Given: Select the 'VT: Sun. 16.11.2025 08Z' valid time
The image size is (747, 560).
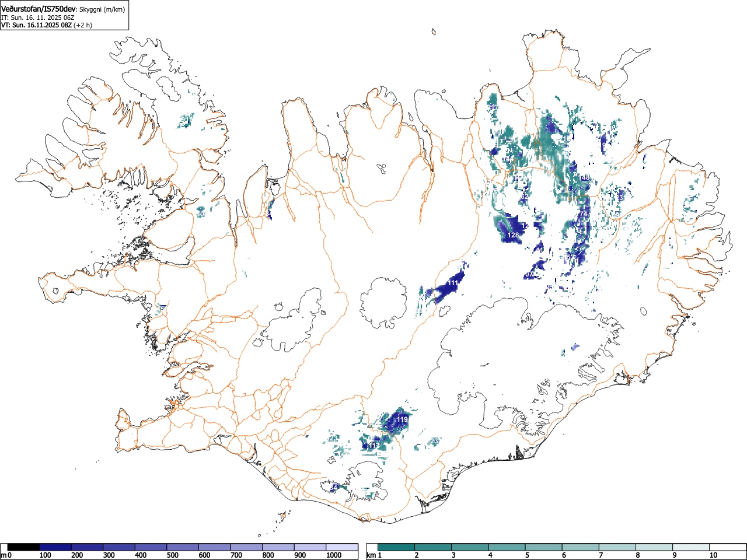Looking at the screenshot, I should [36, 25].
